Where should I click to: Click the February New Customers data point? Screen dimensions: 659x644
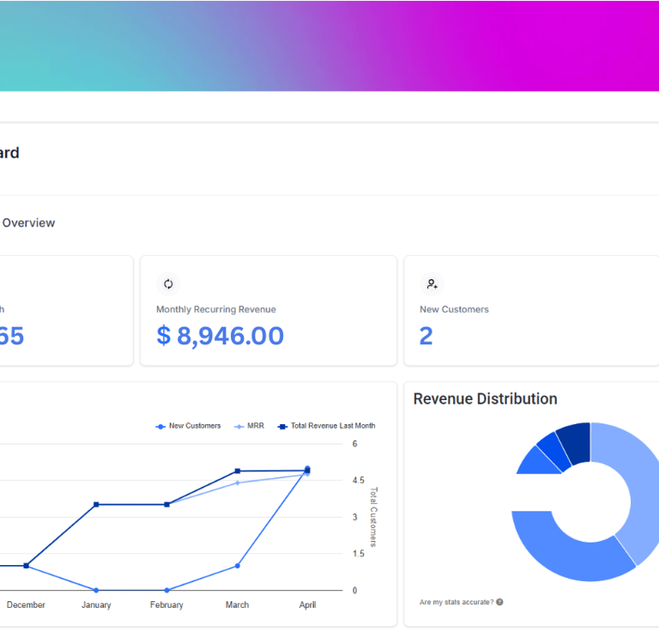point(166,590)
